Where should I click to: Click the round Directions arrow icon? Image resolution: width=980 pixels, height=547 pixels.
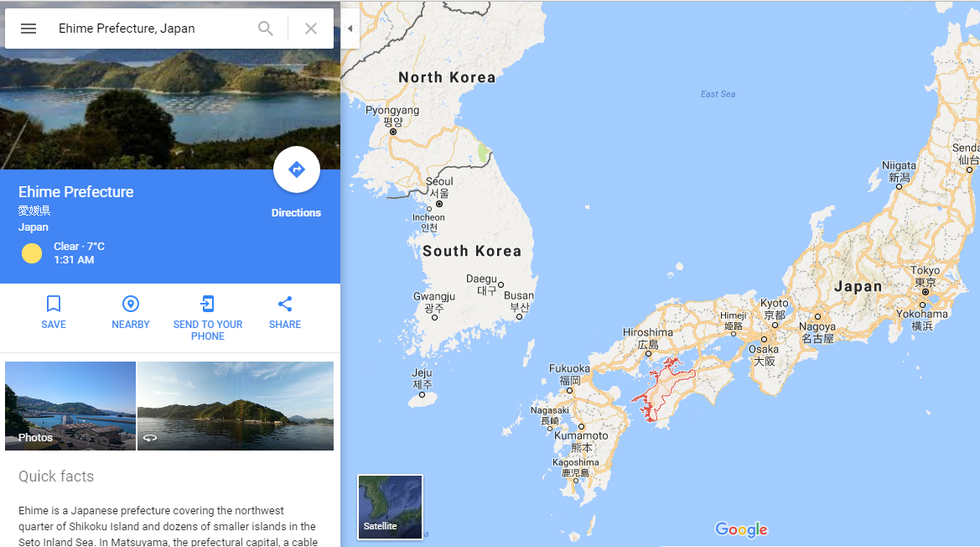point(296,169)
